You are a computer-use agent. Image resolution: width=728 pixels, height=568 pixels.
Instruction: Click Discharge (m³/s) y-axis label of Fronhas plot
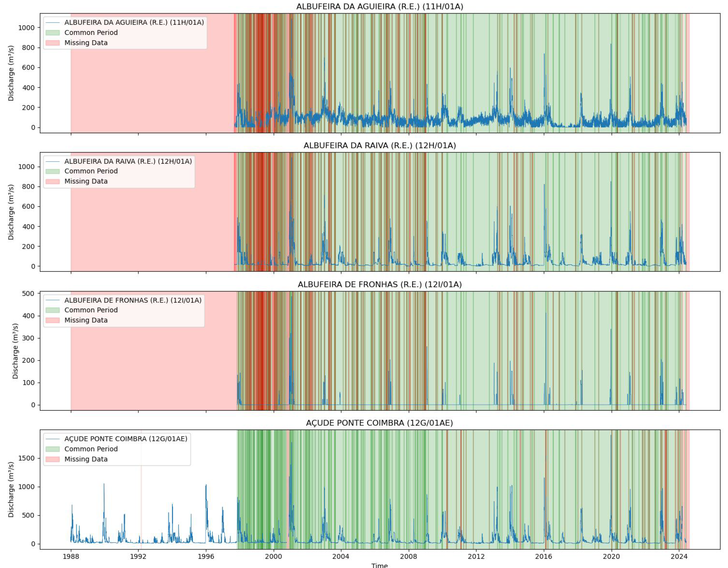[15, 351]
